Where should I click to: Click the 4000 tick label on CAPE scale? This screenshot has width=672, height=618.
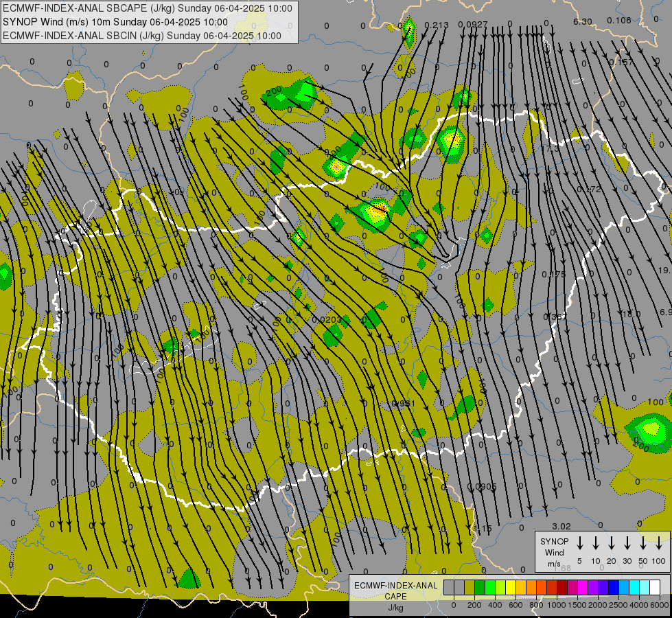(639, 605)
